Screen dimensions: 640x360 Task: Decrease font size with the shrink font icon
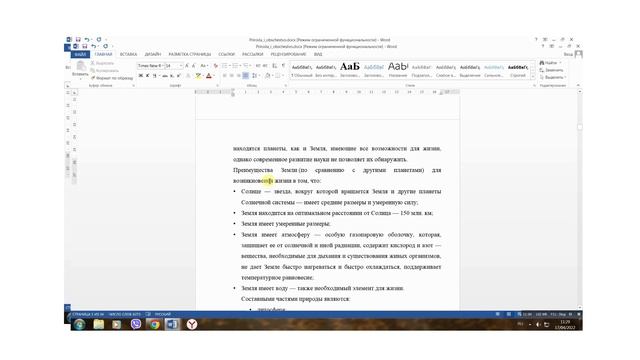(x=193, y=66)
